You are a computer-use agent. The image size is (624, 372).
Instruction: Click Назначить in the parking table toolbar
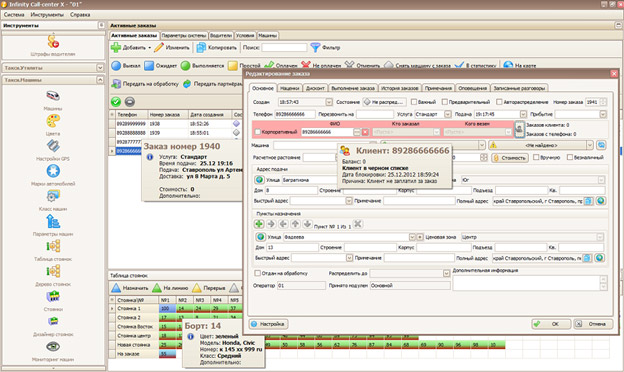(130, 288)
